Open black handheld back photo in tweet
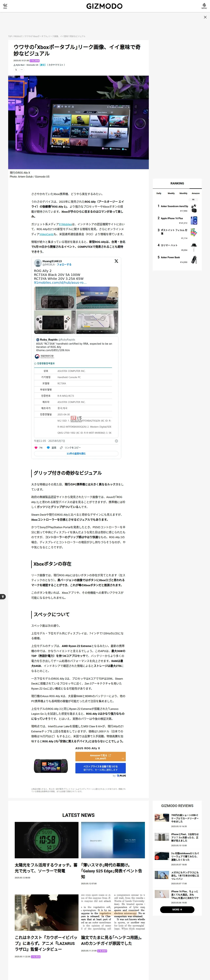Viewport: 210px width, 980px height. click(97, 298)
